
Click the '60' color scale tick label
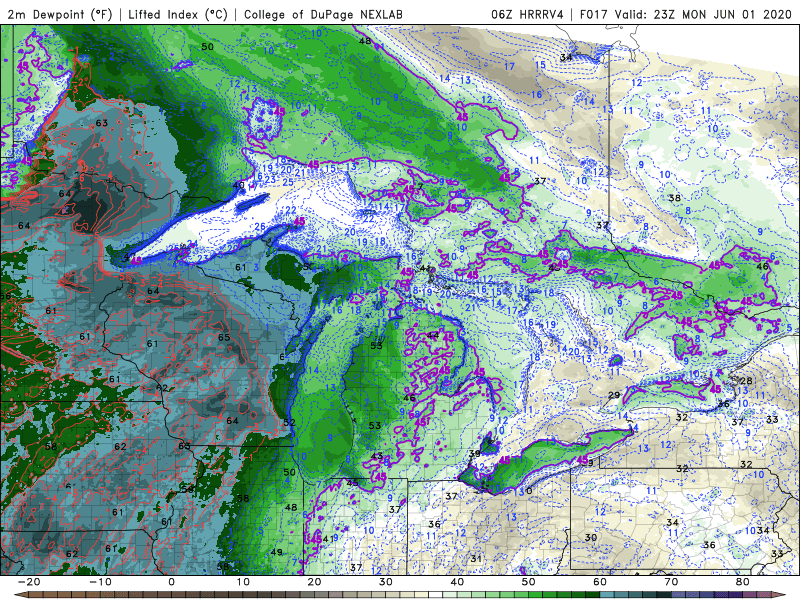click(600, 582)
